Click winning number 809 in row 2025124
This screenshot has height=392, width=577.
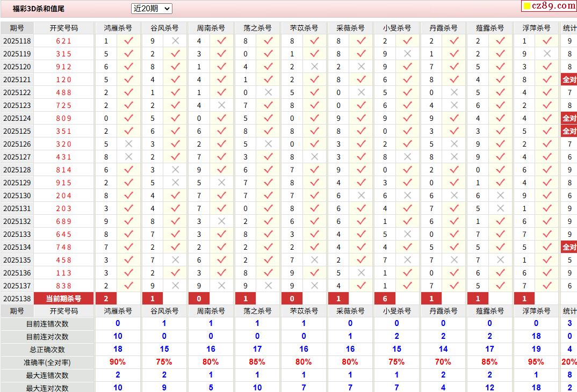click(63, 118)
